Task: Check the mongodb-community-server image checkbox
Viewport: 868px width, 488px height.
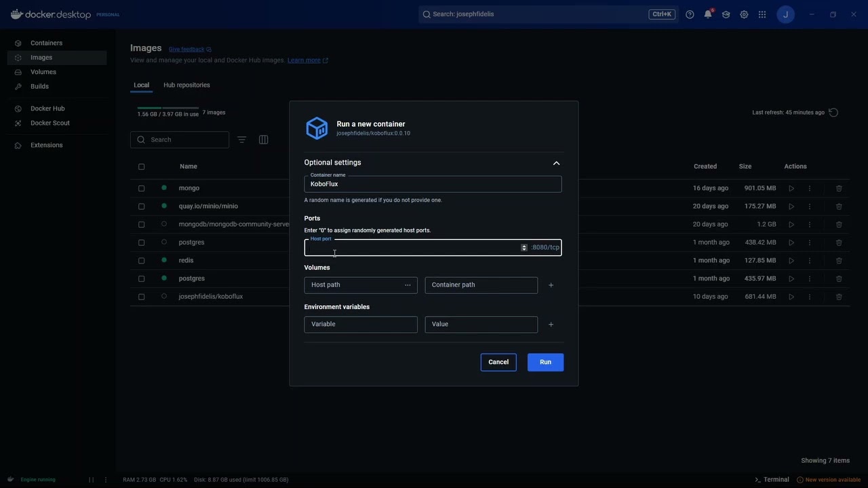Action: pos(141,224)
